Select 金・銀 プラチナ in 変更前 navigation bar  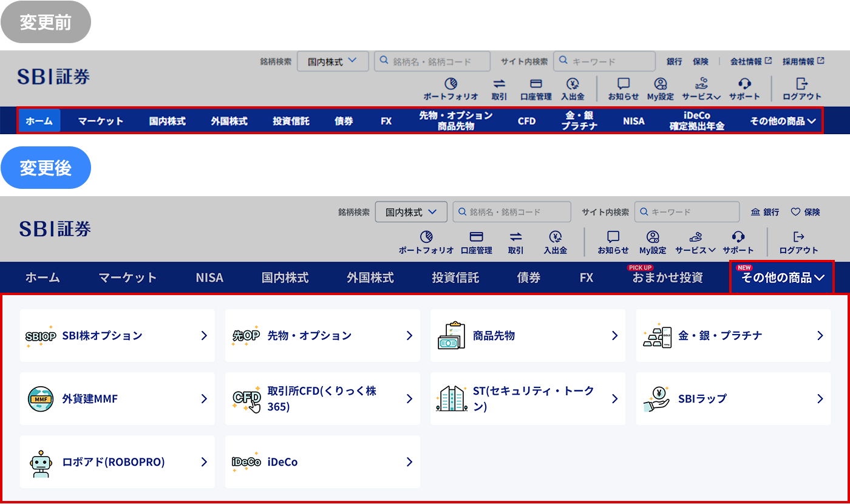(579, 121)
